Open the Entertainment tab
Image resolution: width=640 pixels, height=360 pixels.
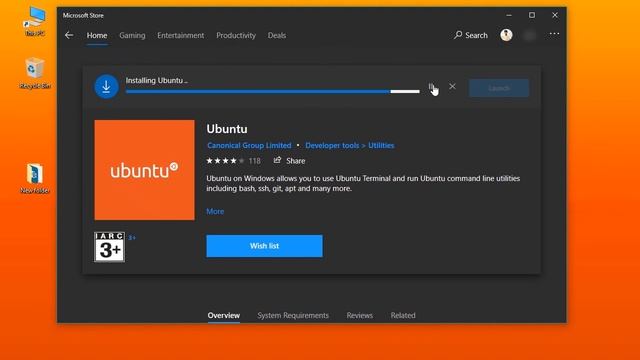180,36
